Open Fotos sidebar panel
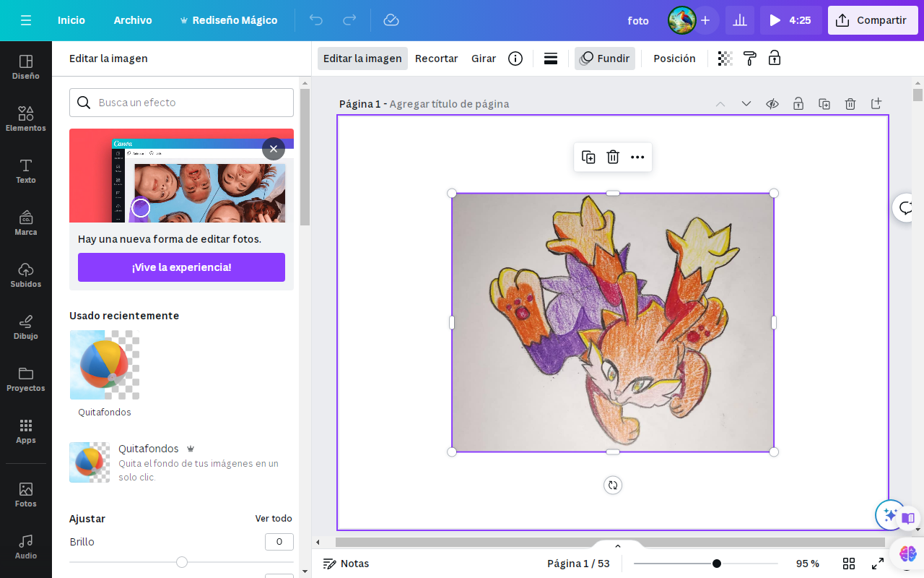The height and width of the screenshot is (578, 924). click(26, 494)
